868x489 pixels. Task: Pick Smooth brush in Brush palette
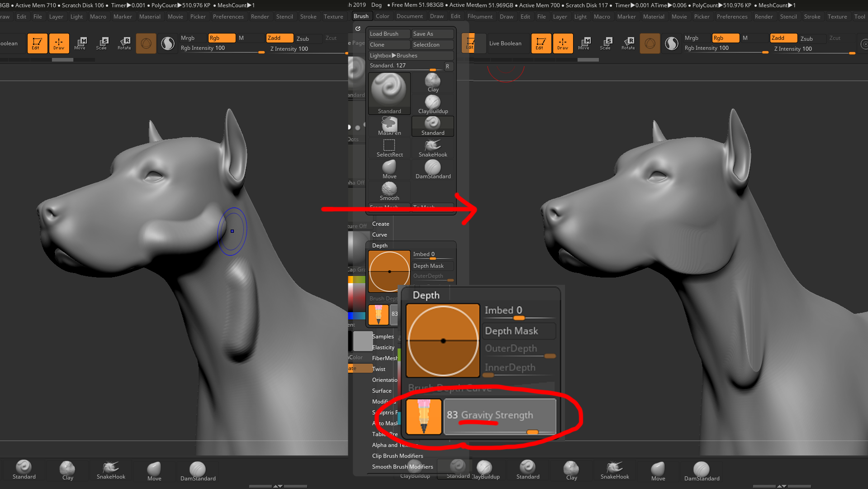click(x=389, y=192)
